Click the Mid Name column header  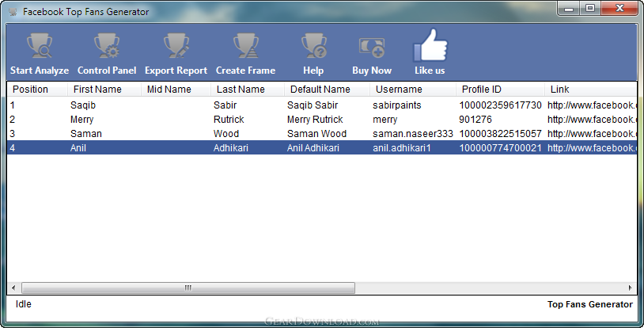pyautogui.click(x=176, y=90)
